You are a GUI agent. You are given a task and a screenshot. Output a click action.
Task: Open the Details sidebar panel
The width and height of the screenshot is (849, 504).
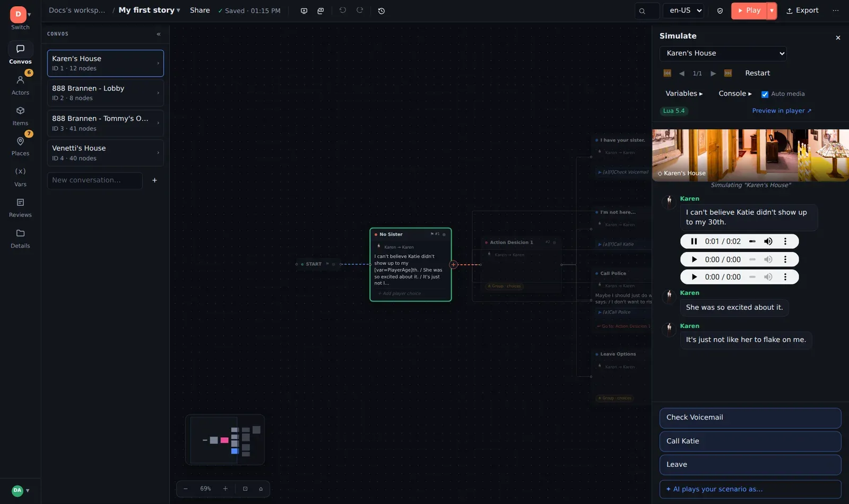20,239
